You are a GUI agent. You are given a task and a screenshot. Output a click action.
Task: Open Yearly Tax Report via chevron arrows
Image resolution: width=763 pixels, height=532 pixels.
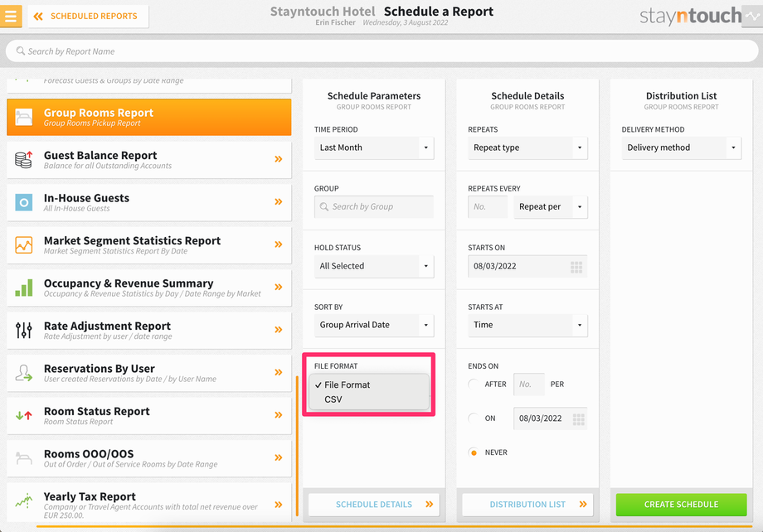coord(279,505)
